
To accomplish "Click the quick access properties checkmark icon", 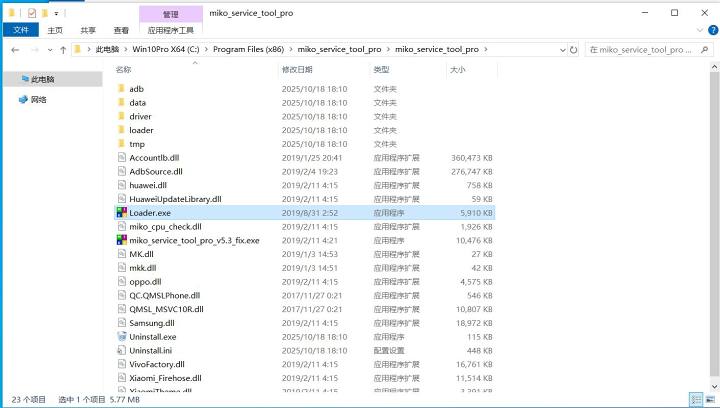I will click(x=32, y=13).
